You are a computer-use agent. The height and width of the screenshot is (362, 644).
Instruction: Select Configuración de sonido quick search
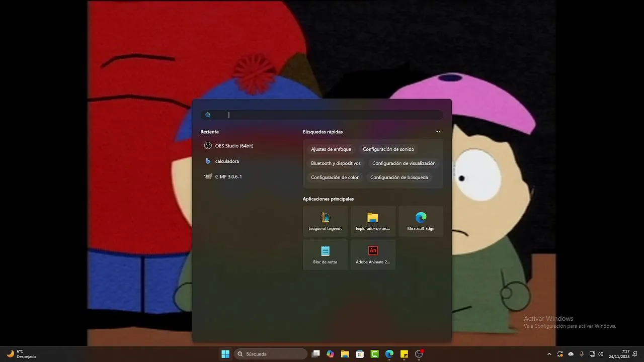pyautogui.click(x=388, y=149)
